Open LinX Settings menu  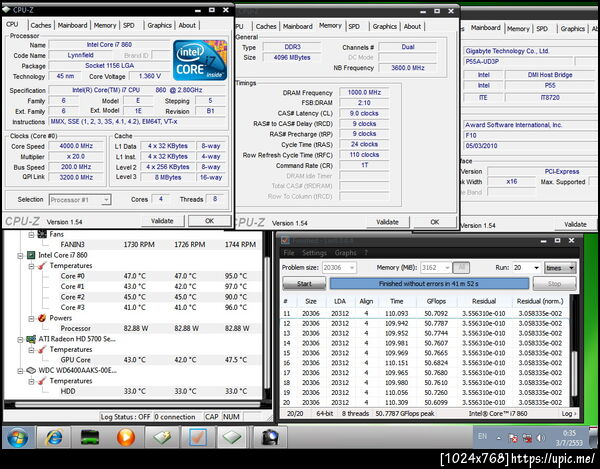click(x=314, y=253)
